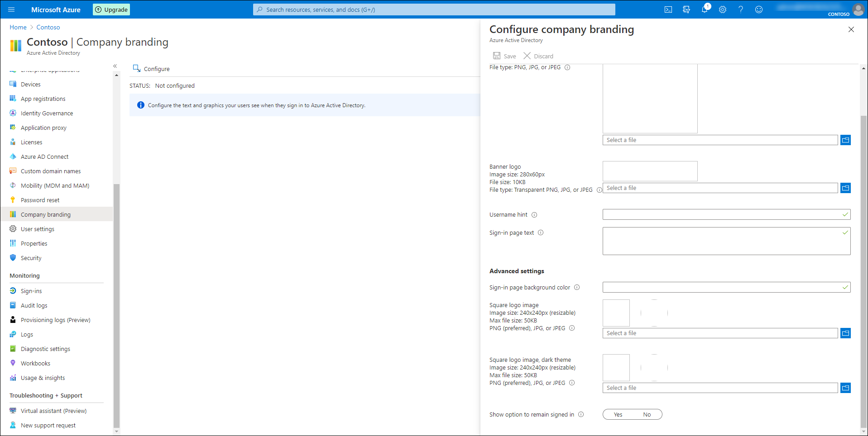The height and width of the screenshot is (436, 868).
Task: Click the resources search bar
Action: coord(433,9)
